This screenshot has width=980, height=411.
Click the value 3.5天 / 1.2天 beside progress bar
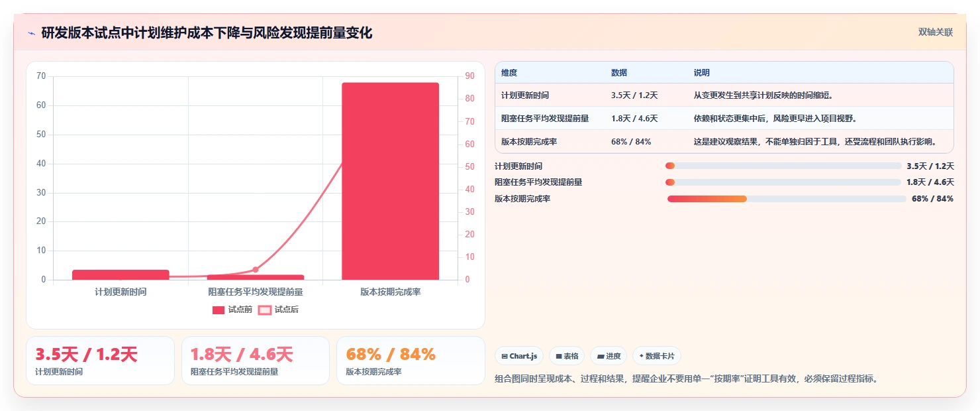point(930,166)
